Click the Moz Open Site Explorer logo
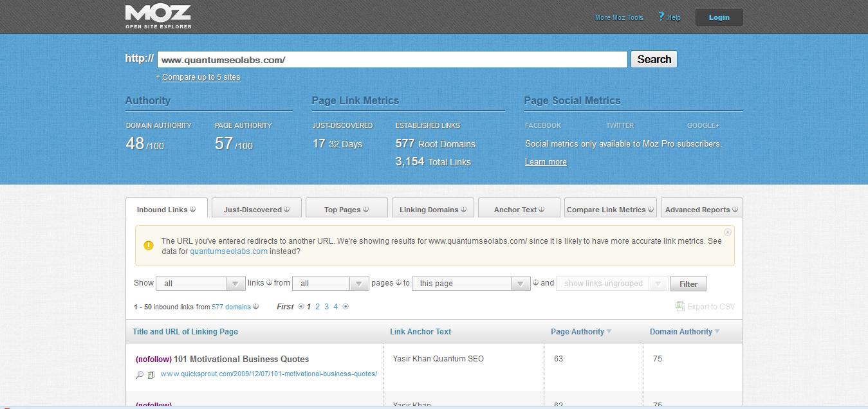The image size is (868, 409). coord(158,17)
